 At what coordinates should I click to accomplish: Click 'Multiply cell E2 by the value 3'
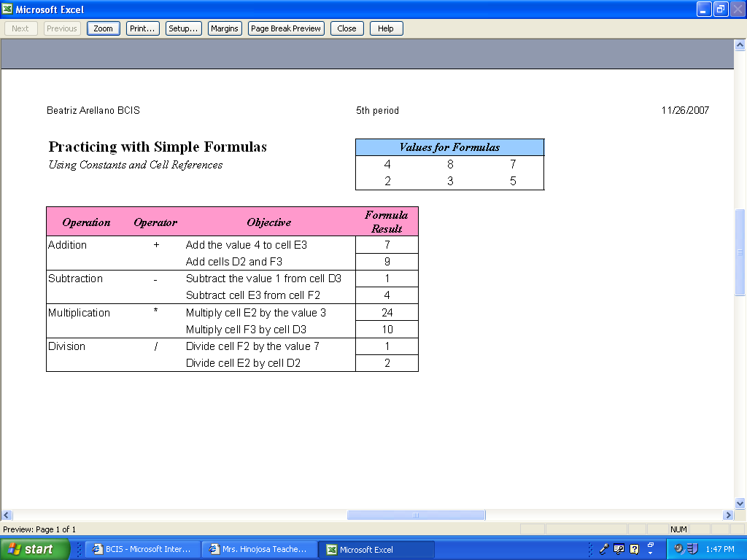(x=256, y=313)
